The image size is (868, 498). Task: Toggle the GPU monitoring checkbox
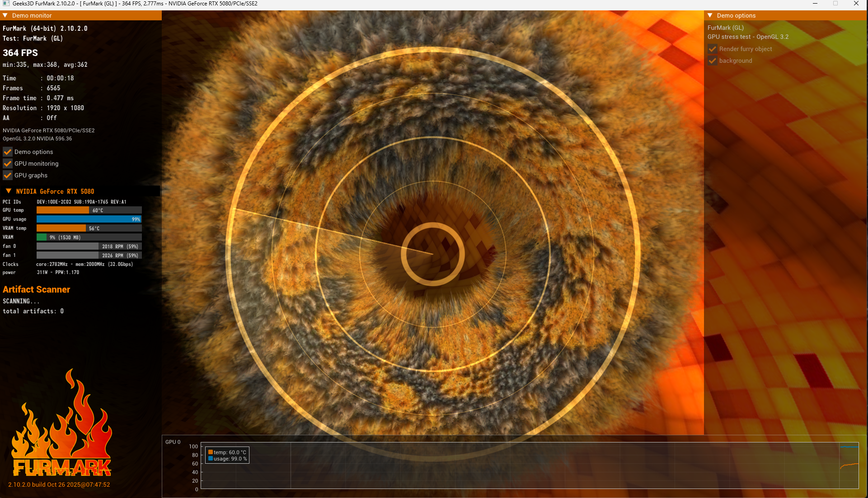pos(8,163)
